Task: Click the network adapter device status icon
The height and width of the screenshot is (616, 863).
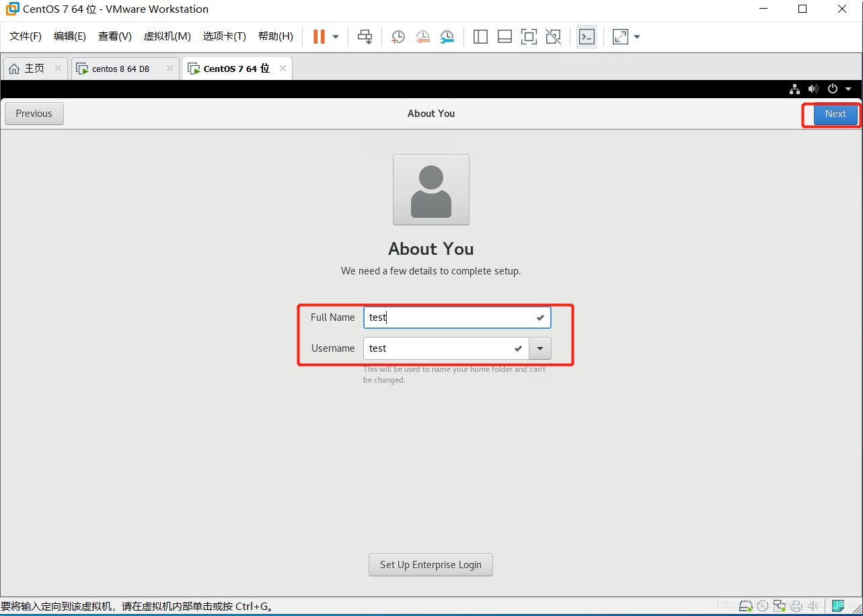Action: [779, 606]
